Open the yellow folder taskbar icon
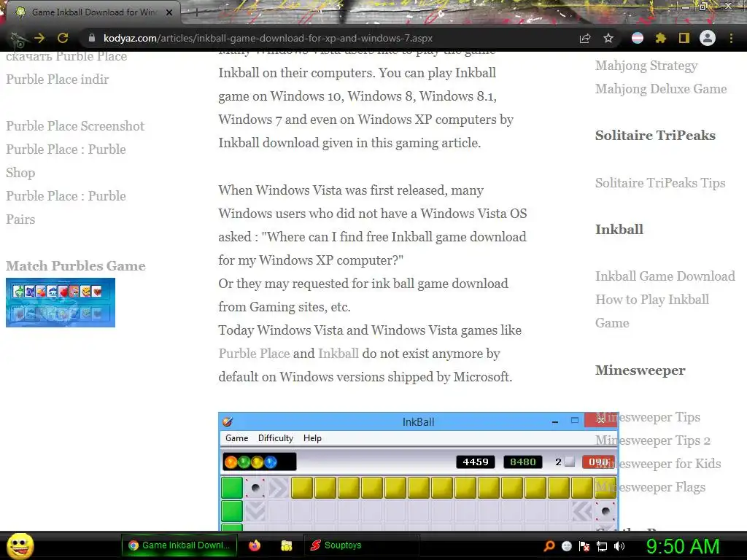Viewport: 747px width, 560px height. pos(286,545)
